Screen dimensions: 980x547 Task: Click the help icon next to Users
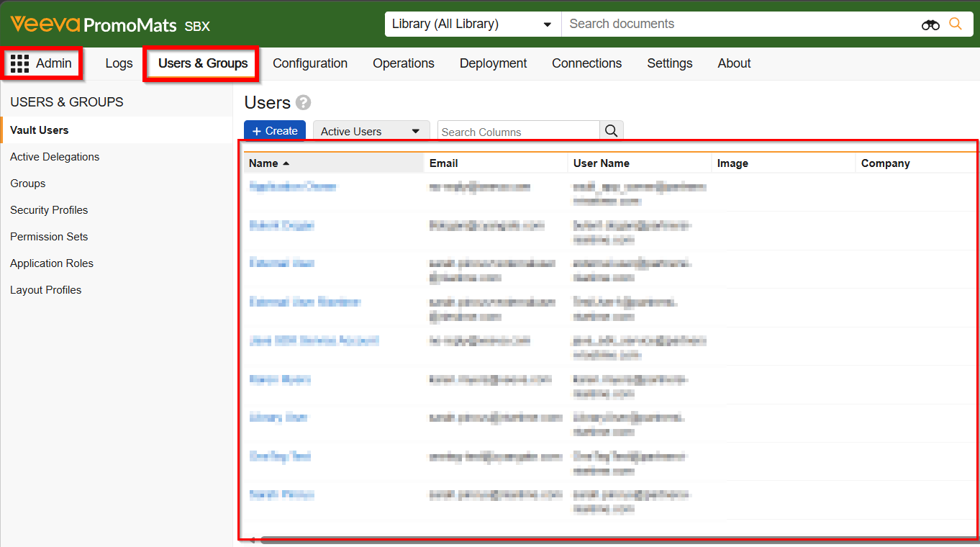click(304, 103)
